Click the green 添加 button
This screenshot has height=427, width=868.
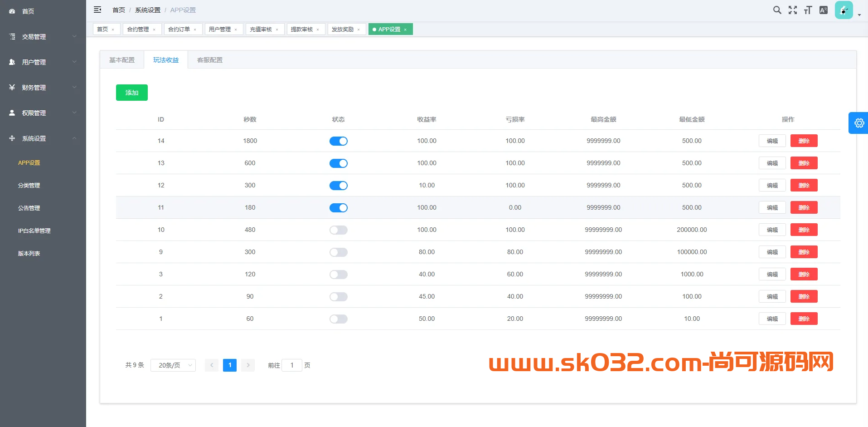(x=131, y=93)
